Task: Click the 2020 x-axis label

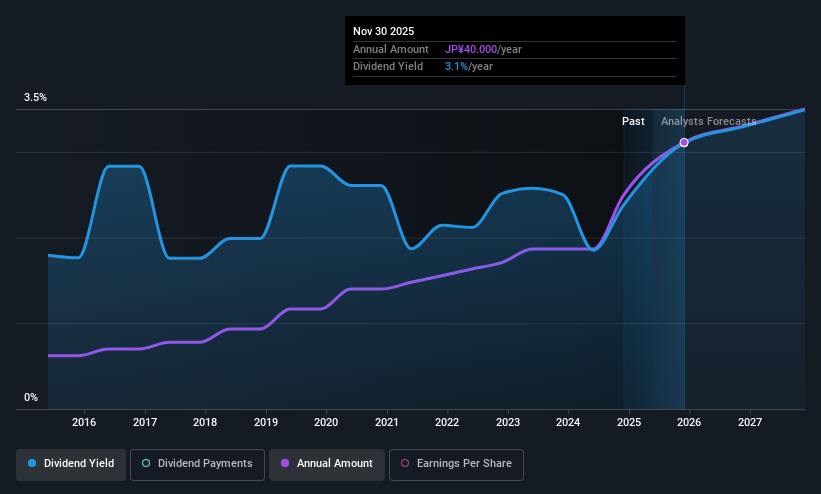Action: click(x=326, y=422)
